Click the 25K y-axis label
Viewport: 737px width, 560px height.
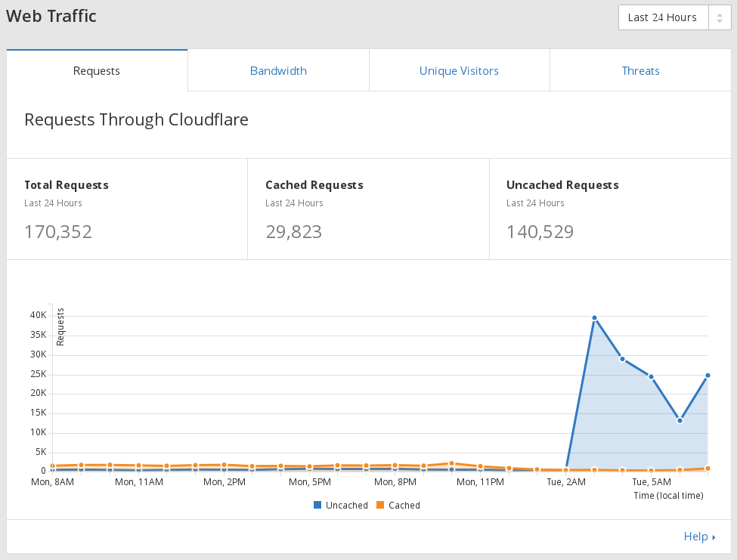pos(39,374)
